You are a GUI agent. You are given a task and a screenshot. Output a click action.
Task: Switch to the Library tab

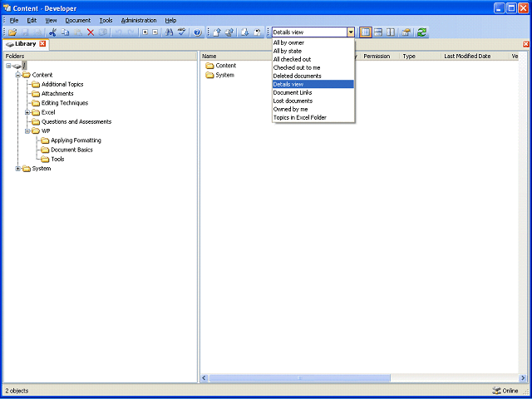26,44
